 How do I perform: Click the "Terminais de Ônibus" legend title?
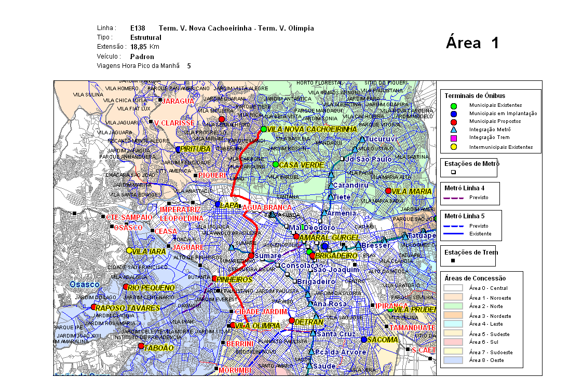point(475,95)
